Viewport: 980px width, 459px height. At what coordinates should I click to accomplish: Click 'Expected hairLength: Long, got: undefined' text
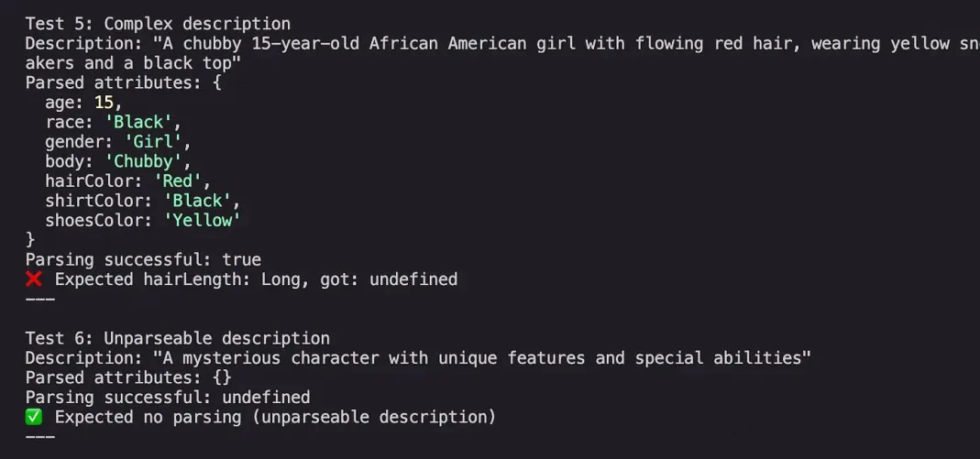click(x=257, y=279)
